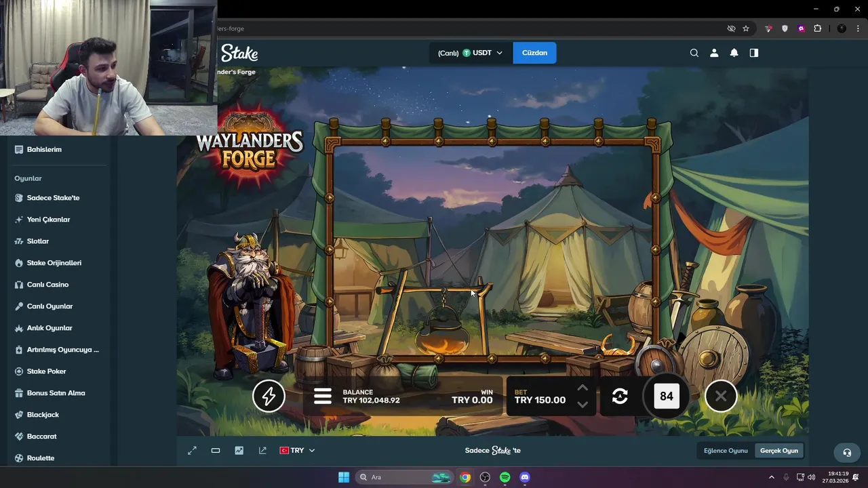The image size is (868, 488).
Task: Pop out the game window icon
Action: point(262,451)
